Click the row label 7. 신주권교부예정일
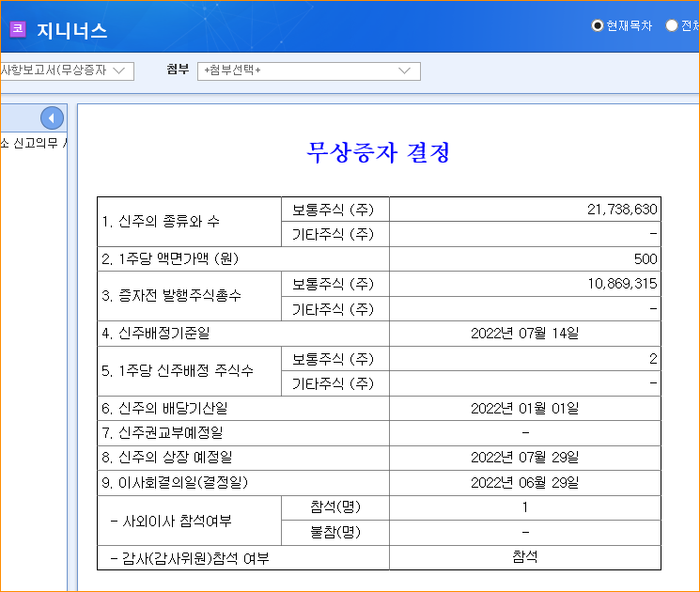The image size is (700, 592). point(163,432)
